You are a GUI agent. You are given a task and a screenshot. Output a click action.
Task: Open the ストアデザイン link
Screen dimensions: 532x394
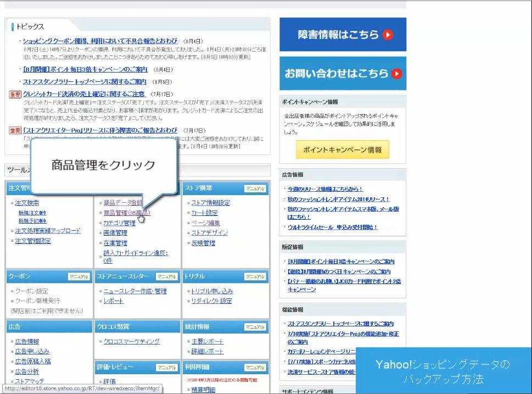210,232
